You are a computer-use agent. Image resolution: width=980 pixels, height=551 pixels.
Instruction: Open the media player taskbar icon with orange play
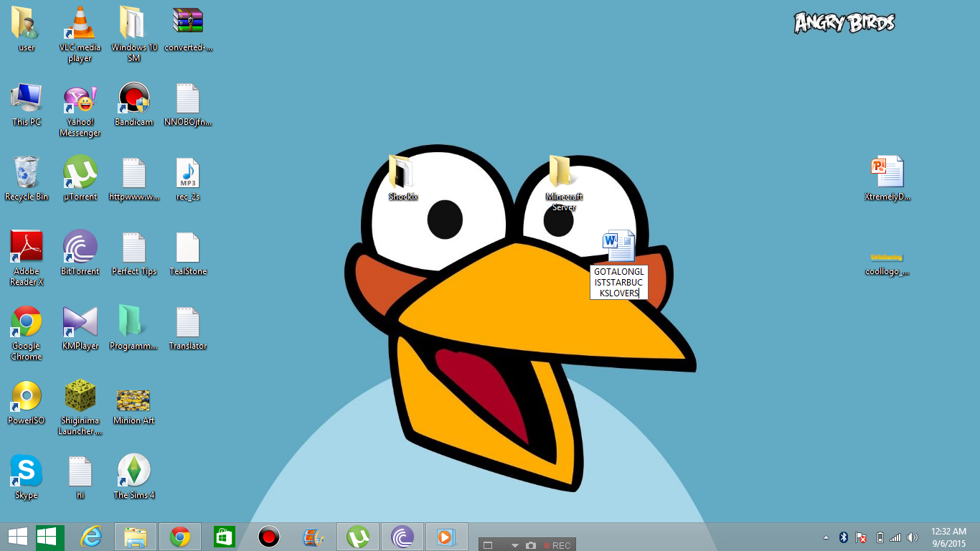[446, 537]
